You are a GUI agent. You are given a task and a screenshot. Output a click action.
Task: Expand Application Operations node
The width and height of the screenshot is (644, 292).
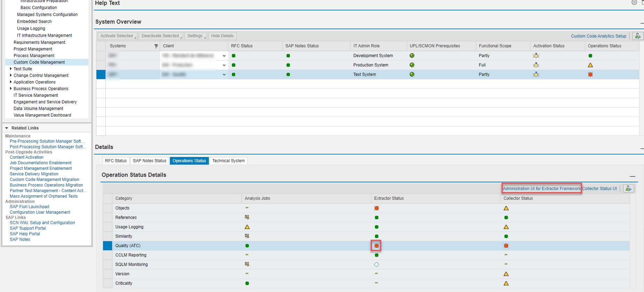[x=11, y=82]
